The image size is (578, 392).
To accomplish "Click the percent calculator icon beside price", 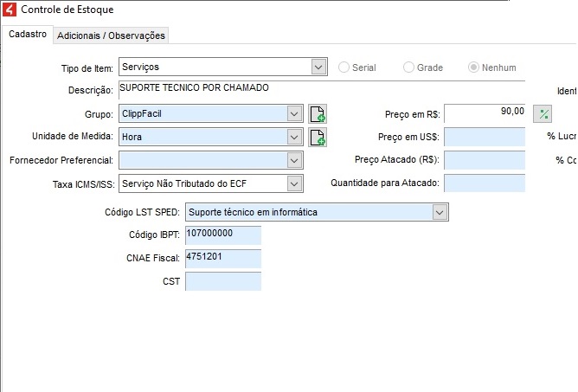I will [543, 114].
